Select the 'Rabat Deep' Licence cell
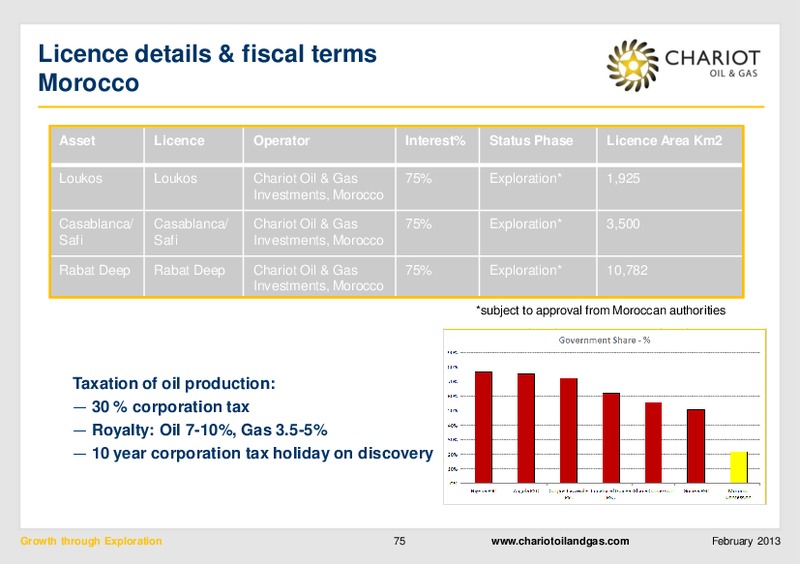Screen dimensions: 800x564 pos(193,276)
